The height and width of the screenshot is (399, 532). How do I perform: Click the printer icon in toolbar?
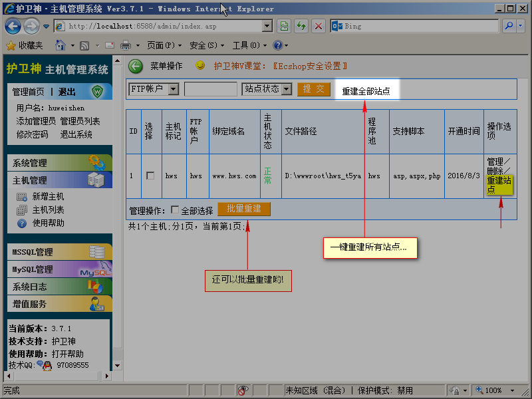click(x=124, y=45)
